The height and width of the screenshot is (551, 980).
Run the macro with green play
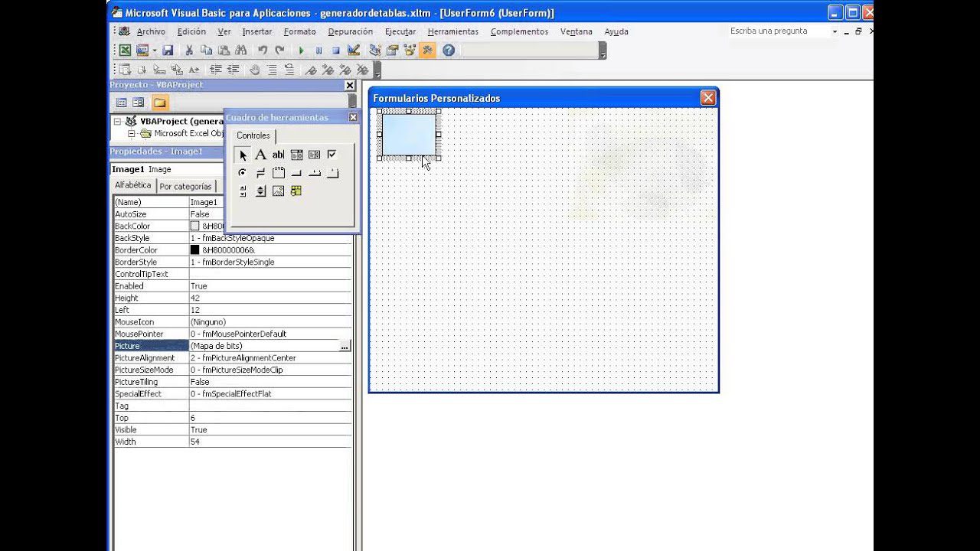(x=301, y=51)
